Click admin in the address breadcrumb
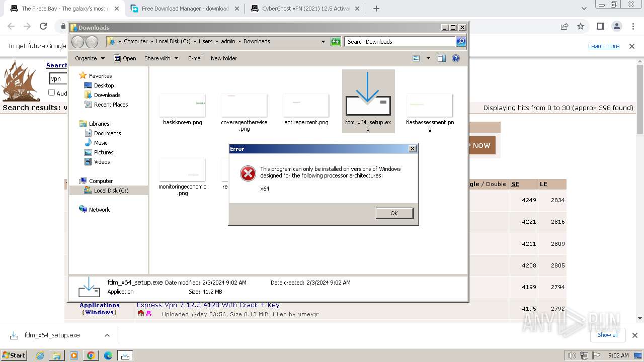644x362 pixels. pos(228,41)
